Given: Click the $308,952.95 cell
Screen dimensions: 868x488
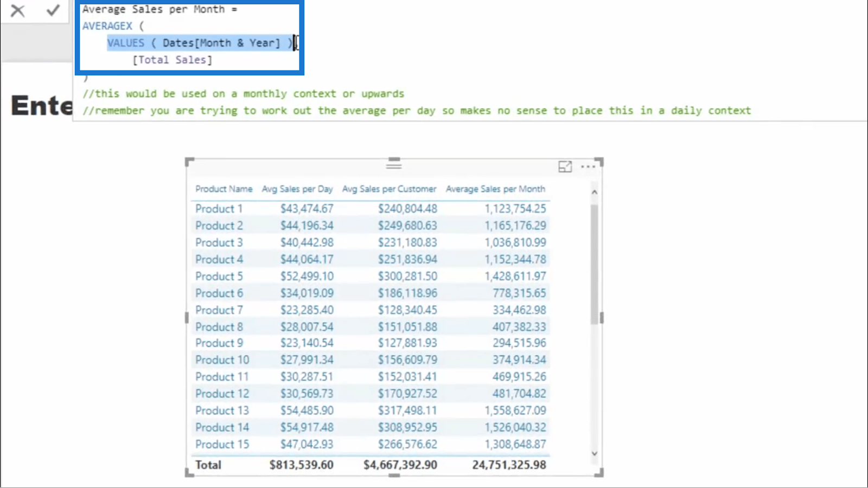Looking at the screenshot, I should pos(407,427).
